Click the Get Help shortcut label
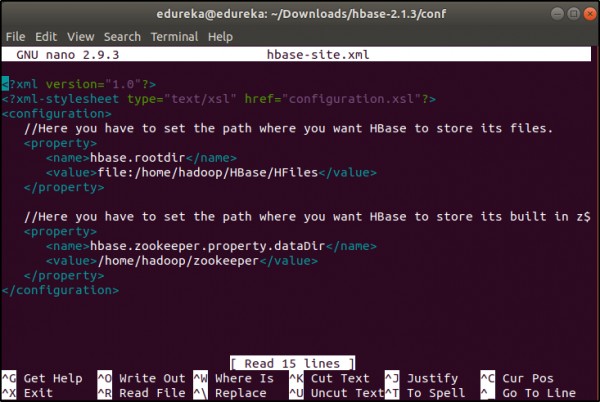The image size is (600, 402). tap(51, 379)
